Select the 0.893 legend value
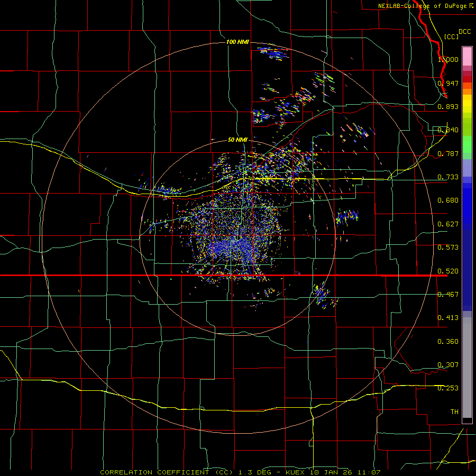Screen dimensions: 476x476 click(448, 106)
